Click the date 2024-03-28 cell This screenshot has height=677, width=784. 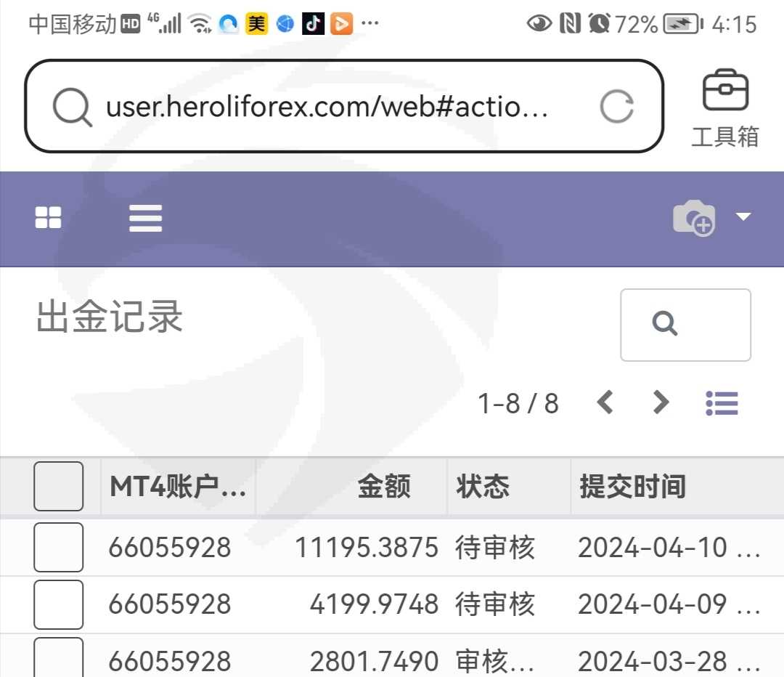669,661
